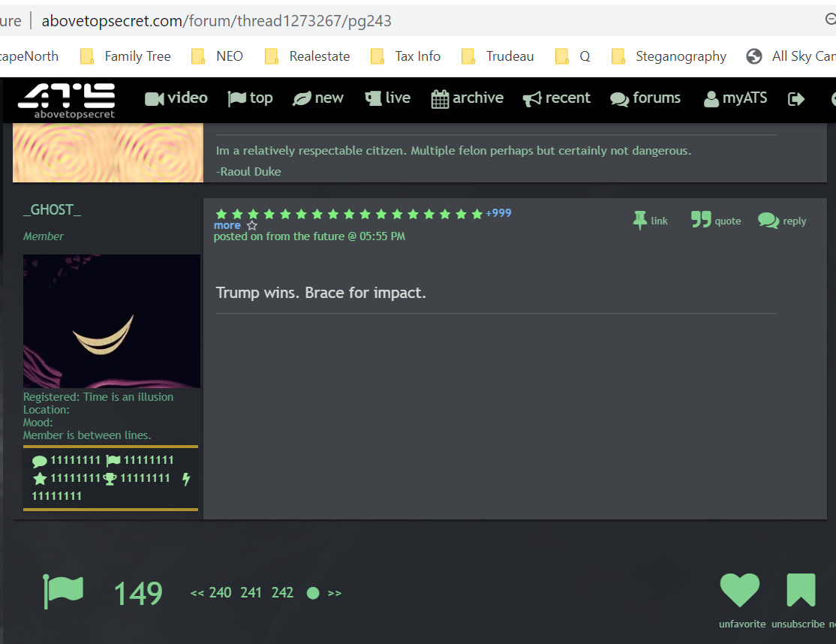
Task: Open the forums list
Action: pyautogui.click(x=645, y=98)
